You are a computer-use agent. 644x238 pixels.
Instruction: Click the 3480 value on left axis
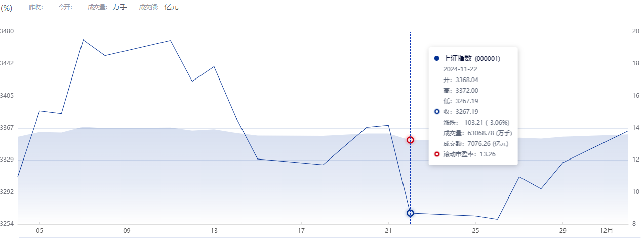(x=7, y=31)
